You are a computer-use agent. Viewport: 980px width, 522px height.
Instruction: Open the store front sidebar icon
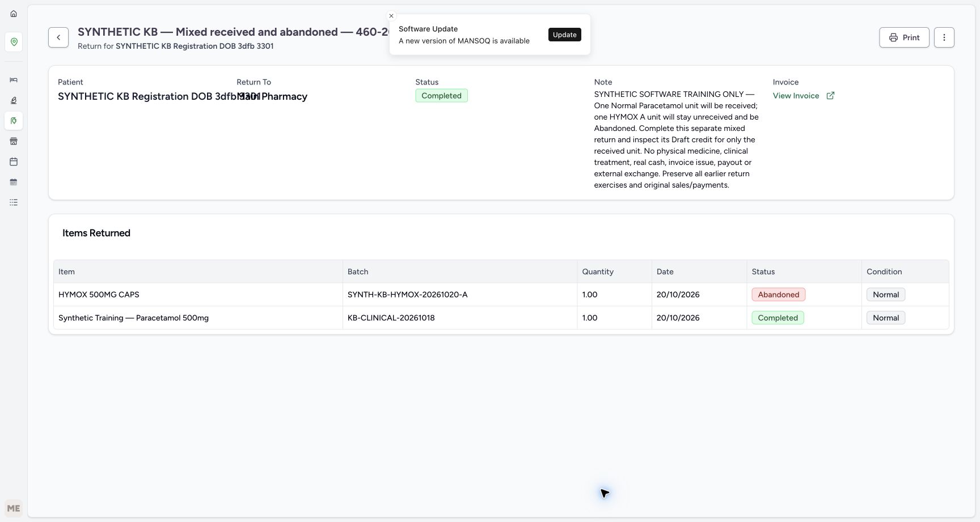click(14, 141)
